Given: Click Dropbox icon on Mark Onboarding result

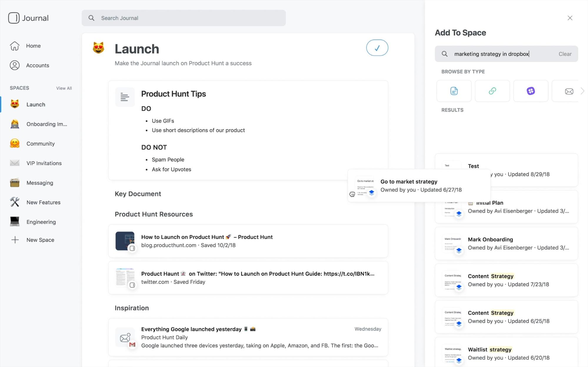Looking at the screenshot, I should coord(459,251).
